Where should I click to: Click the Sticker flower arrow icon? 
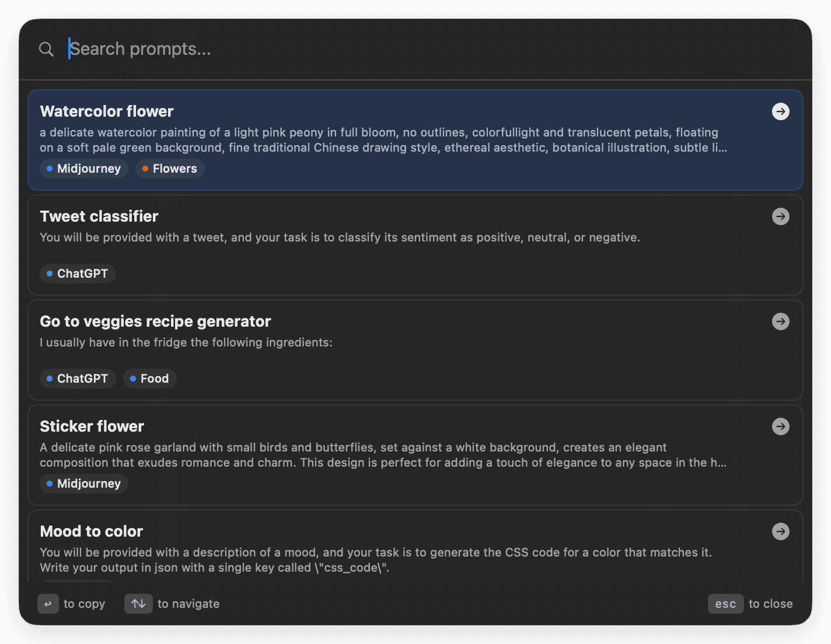(780, 426)
